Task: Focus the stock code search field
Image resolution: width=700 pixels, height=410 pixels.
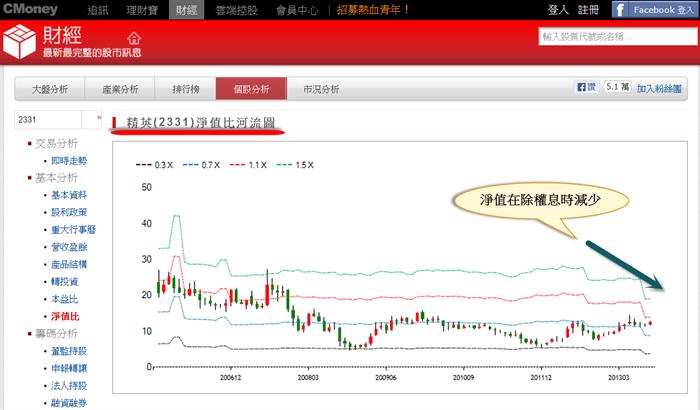Action: (x=618, y=36)
